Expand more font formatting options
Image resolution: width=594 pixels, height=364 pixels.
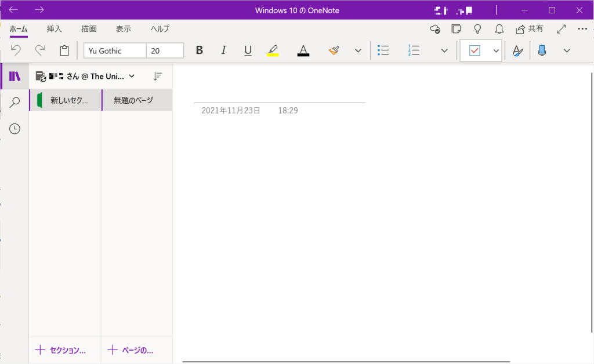[x=358, y=50]
